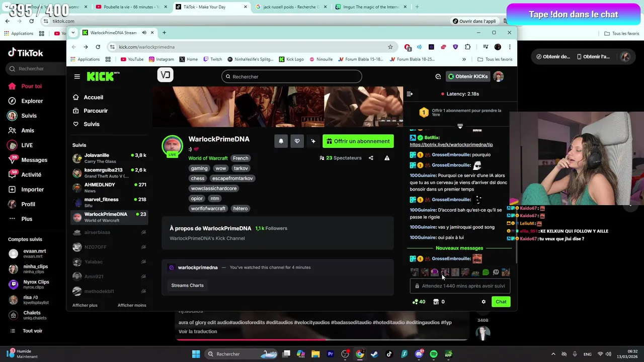Click the World of Warcraft category link
The height and width of the screenshot is (362, 644).
[208, 158]
